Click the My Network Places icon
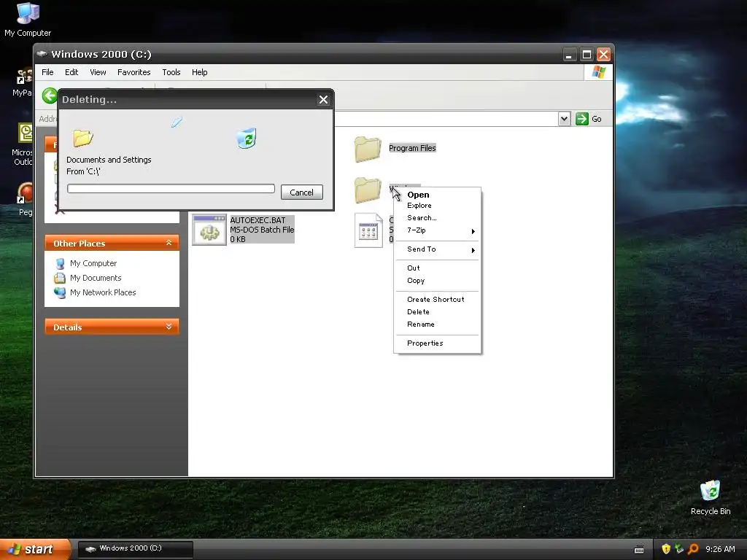This screenshot has width=747, height=560. pos(60,292)
